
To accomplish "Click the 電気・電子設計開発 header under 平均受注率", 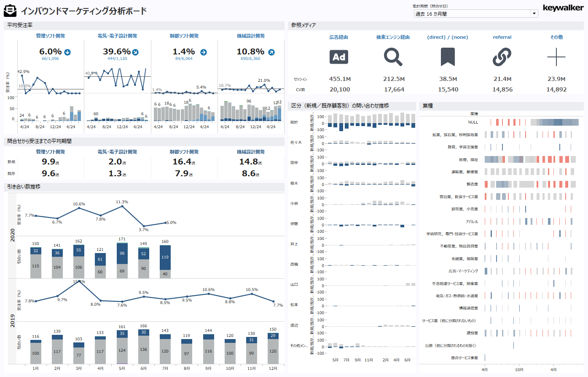I will point(117,36).
